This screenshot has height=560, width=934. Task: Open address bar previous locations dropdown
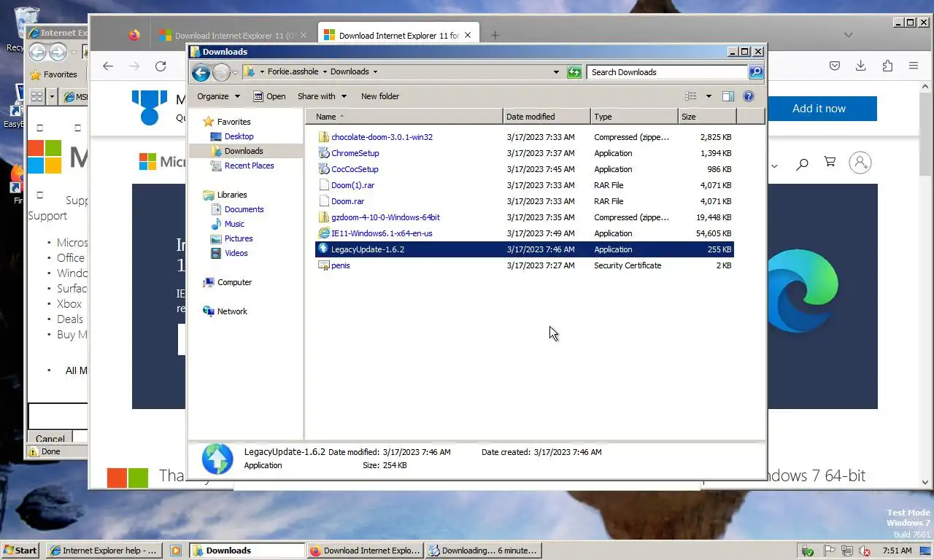(556, 72)
